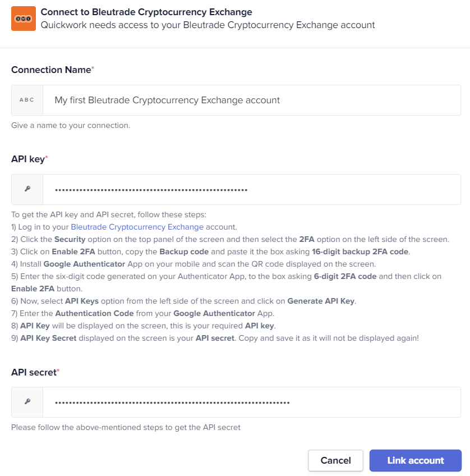Screen dimensions: 470x476
Task: Click the API key label
Action: pyautogui.click(x=28, y=159)
